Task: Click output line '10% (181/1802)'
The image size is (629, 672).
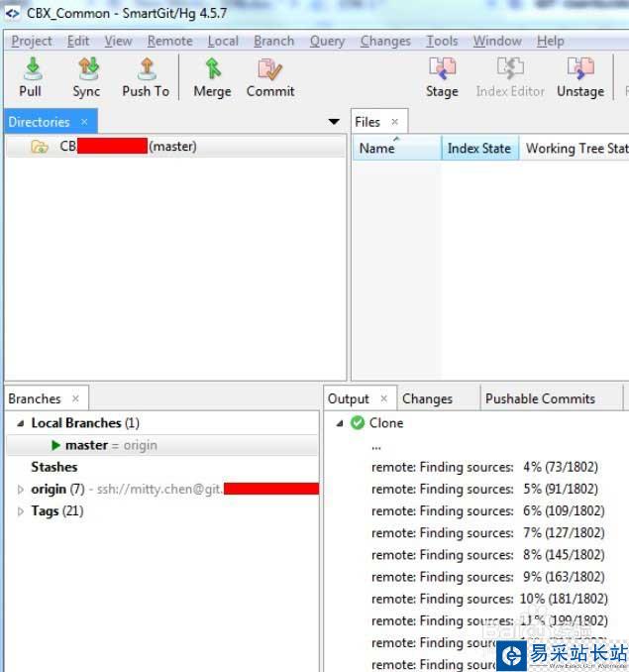Action: click(x=489, y=599)
